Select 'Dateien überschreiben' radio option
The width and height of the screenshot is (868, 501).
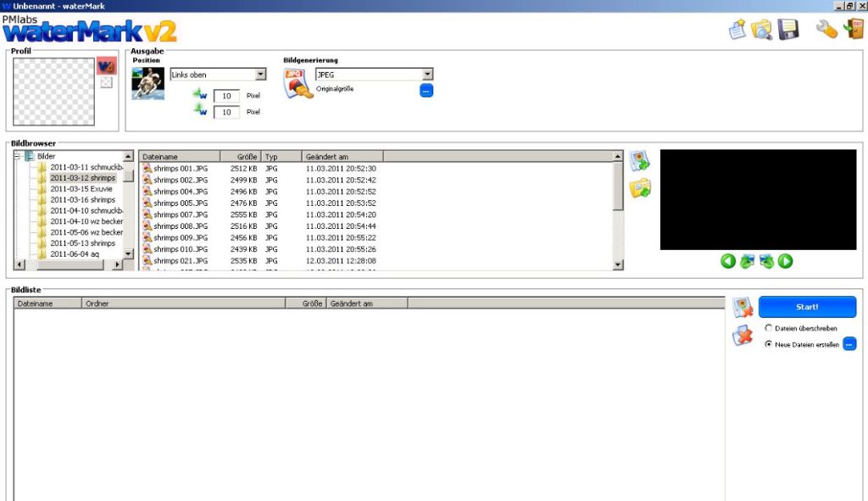click(769, 328)
